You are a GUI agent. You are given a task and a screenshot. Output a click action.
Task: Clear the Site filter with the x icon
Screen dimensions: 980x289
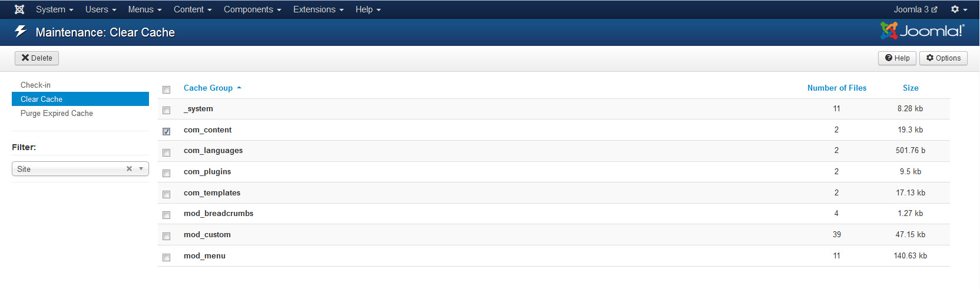129,169
